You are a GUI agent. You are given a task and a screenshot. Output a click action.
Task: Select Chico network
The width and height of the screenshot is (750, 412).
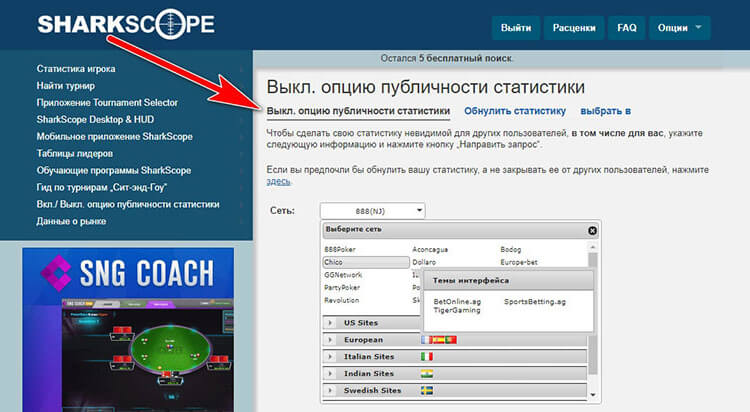366,262
